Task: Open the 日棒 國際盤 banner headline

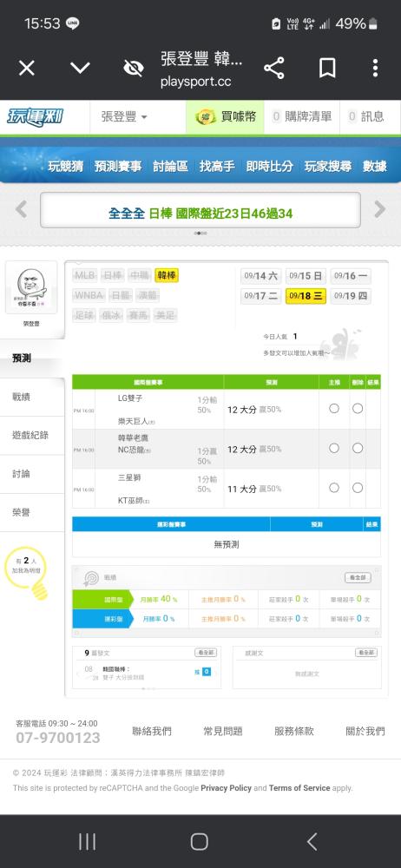Action: tap(200, 214)
